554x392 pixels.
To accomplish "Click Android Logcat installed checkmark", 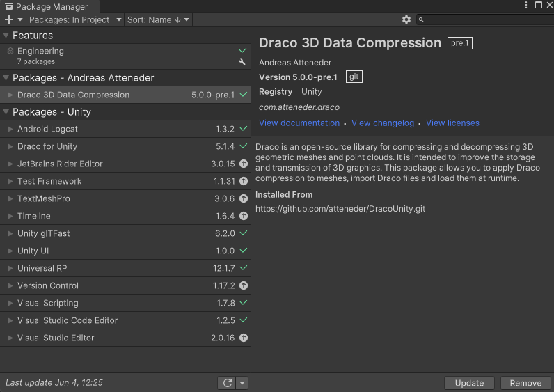I will pyautogui.click(x=244, y=129).
